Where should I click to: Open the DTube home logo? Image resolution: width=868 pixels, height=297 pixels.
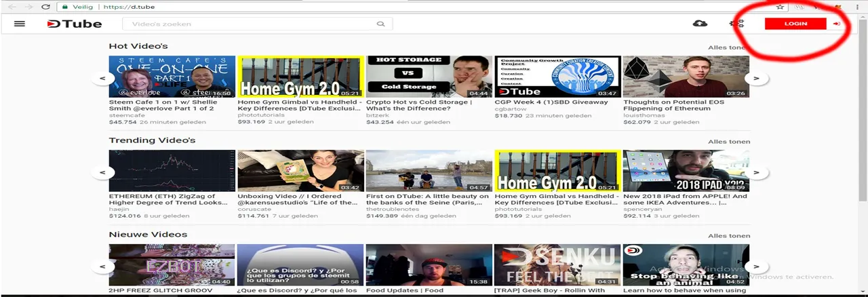pos(74,24)
